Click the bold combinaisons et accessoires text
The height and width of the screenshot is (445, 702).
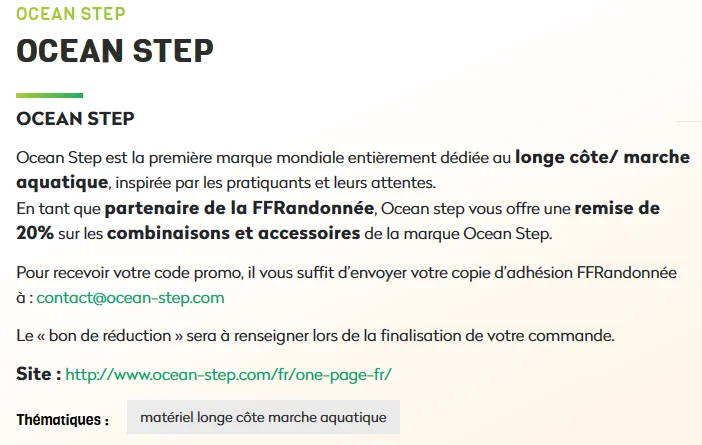click(x=233, y=233)
